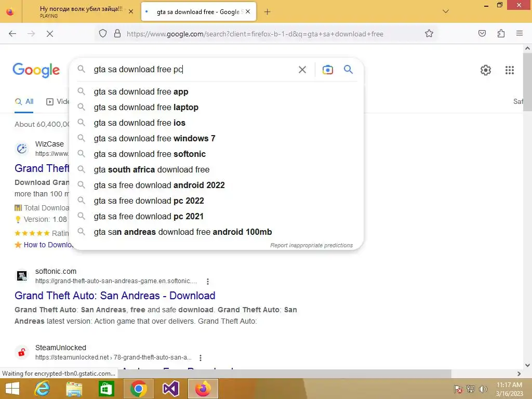Click the WizCase favicon
This screenshot has height=399, width=532.
coord(22,149)
